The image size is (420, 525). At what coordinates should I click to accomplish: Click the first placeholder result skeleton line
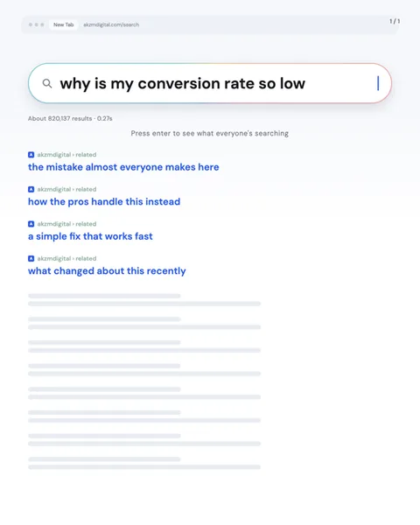104,296
